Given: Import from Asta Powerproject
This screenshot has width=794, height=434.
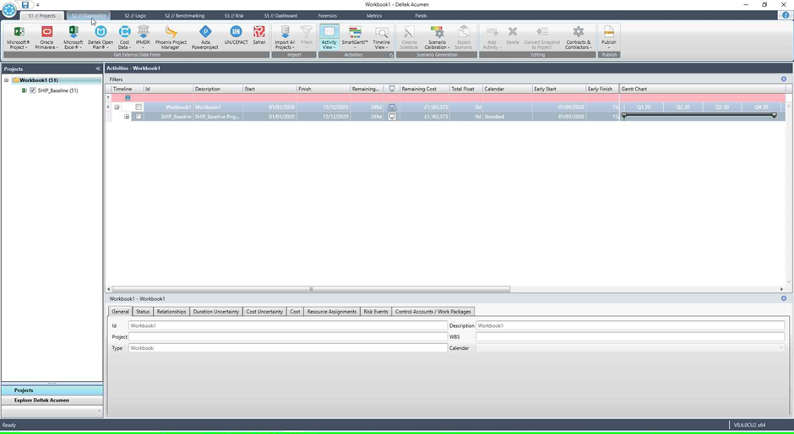Looking at the screenshot, I should click(205, 37).
